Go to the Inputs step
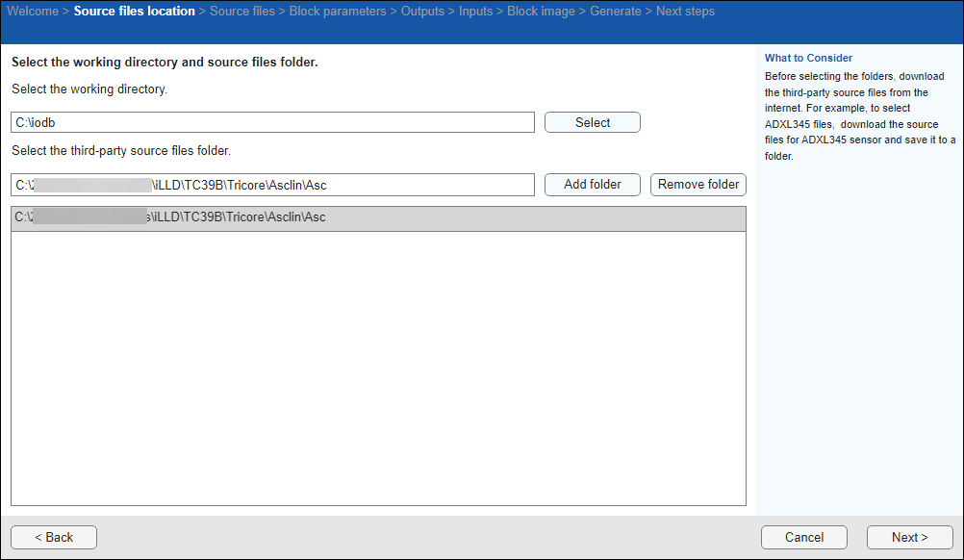This screenshot has width=964, height=560. (475, 11)
